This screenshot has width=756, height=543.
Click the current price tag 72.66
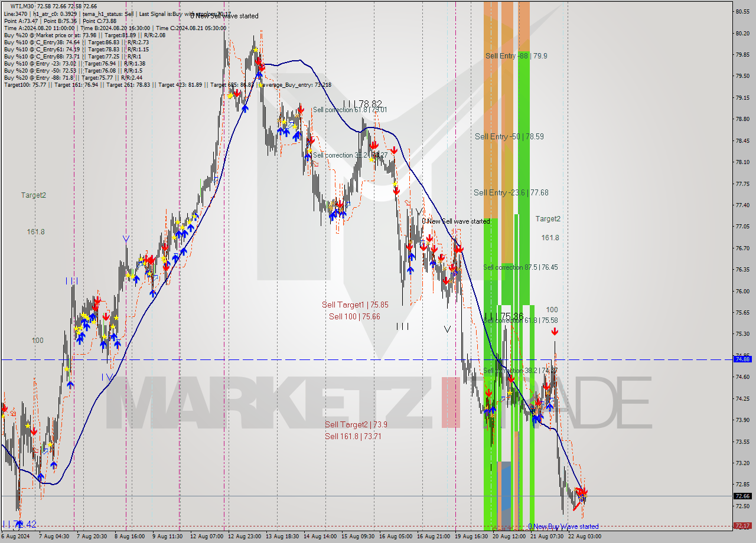(742, 496)
